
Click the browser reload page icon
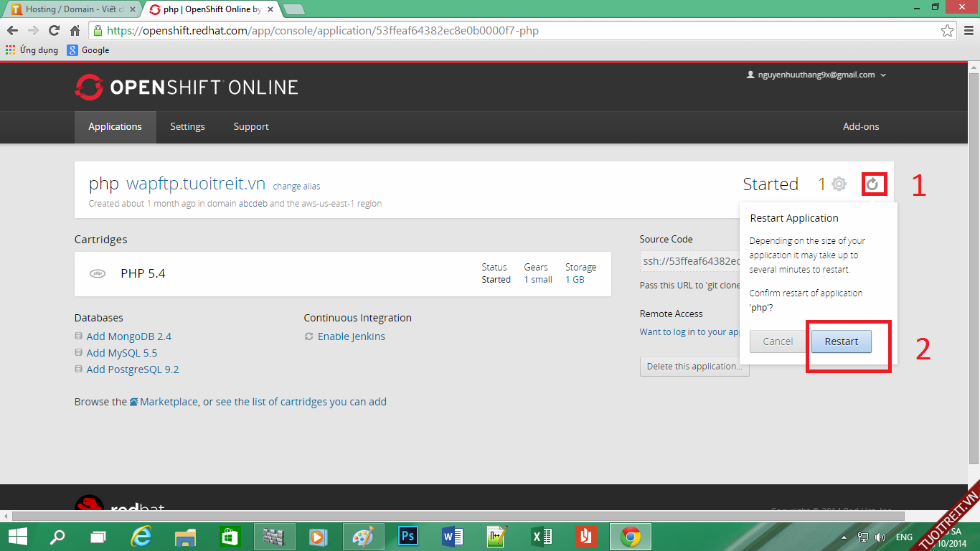[54, 31]
